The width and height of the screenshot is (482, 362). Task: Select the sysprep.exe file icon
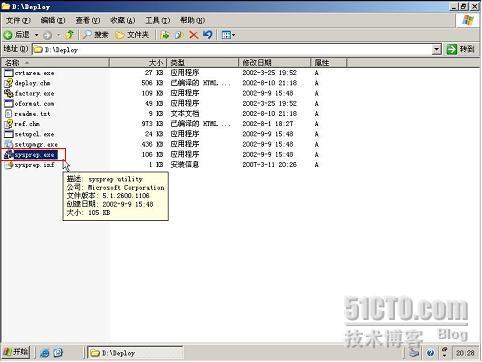(x=9, y=155)
